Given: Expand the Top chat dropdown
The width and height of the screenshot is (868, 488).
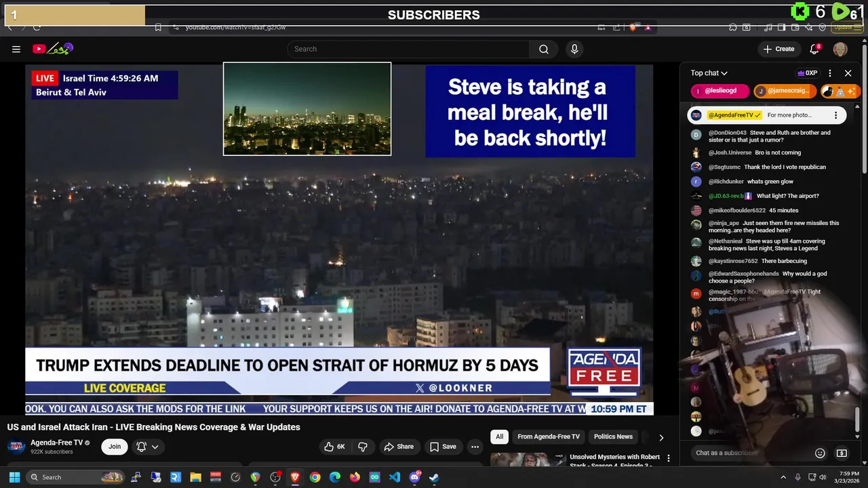Looking at the screenshot, I should [x=709, y=73].
